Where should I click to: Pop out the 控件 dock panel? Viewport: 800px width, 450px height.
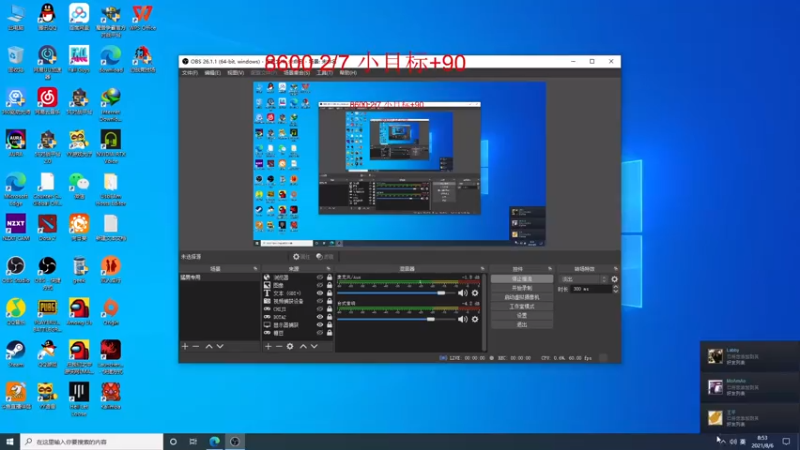[549, 269]
